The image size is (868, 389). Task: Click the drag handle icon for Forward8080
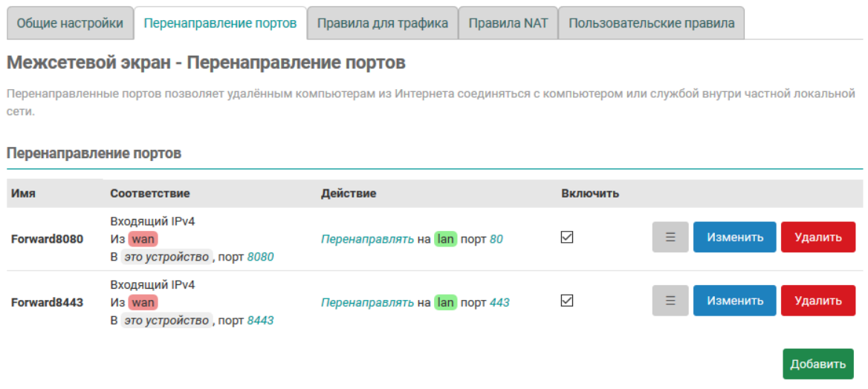670,238
